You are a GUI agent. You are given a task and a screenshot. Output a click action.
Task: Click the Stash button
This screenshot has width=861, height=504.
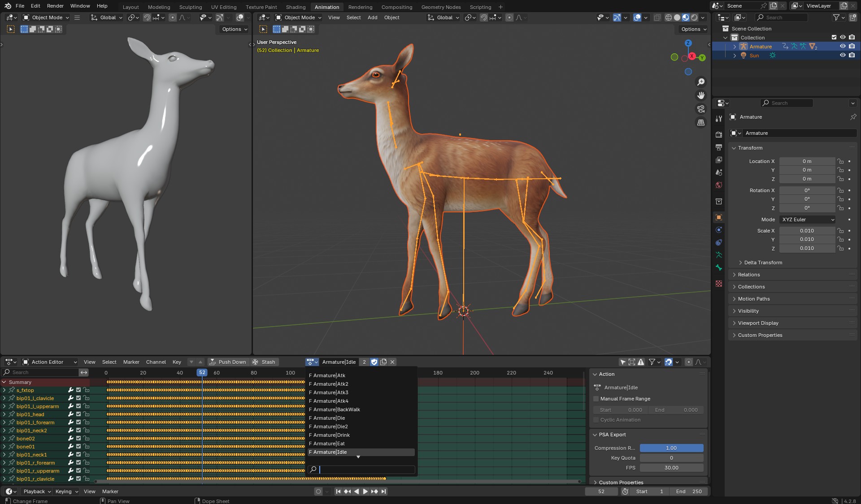(264, 362)
